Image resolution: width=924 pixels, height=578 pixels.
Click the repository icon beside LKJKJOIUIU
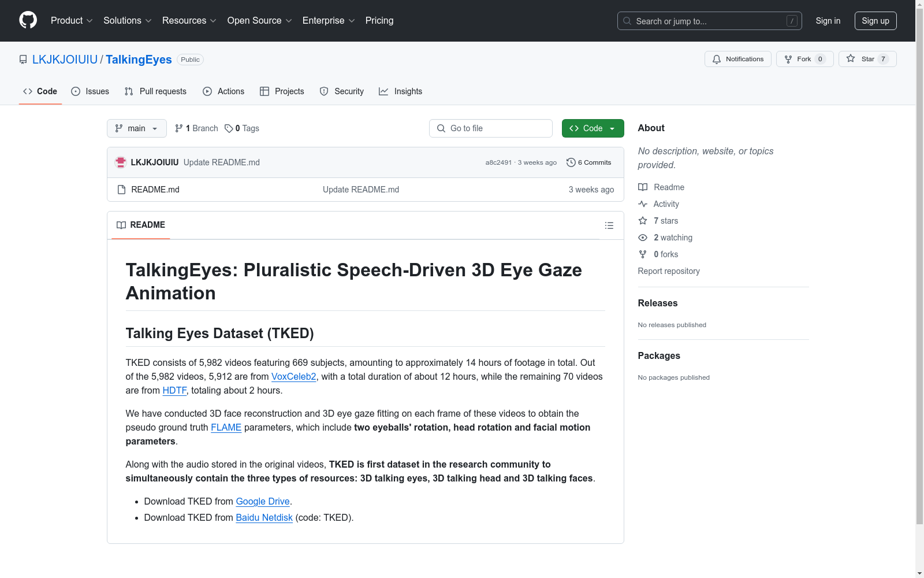pyautogui.click(x=23, y=60)
